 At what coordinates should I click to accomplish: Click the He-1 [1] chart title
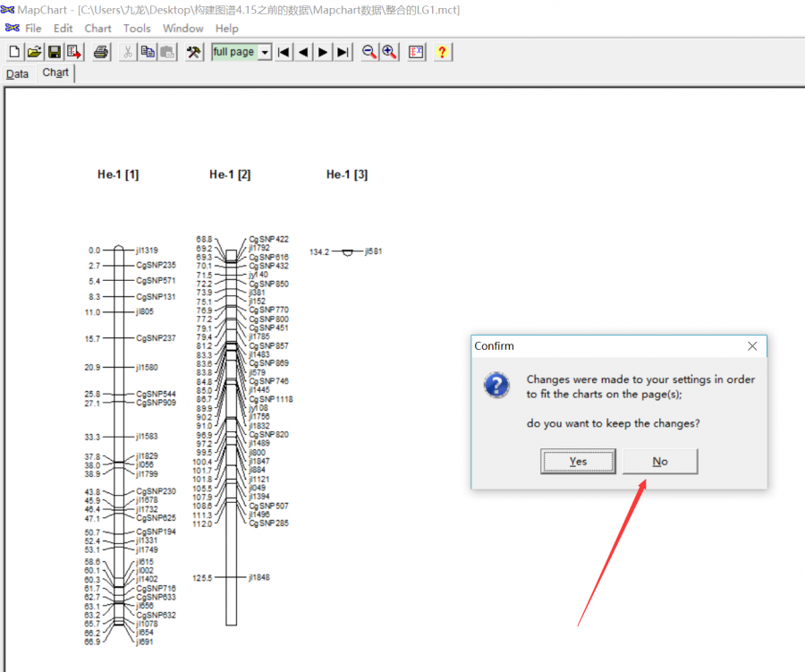pyautogui.click(x=118, y=174)
